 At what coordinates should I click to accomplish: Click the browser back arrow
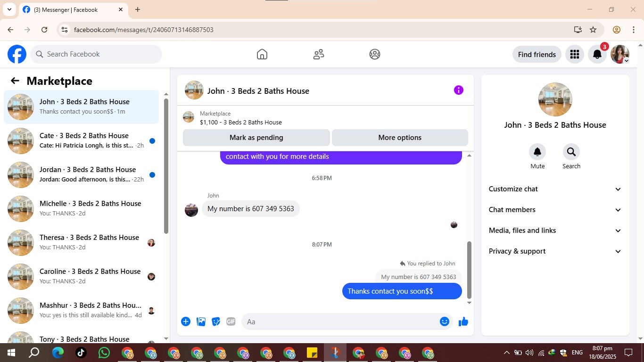tap(10, 30)
